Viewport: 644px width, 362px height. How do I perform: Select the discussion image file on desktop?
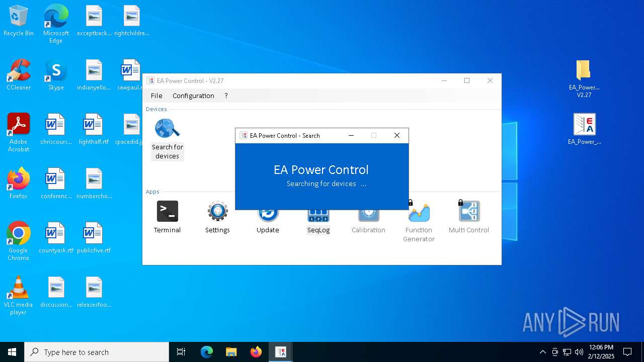(x=56, y=292)
